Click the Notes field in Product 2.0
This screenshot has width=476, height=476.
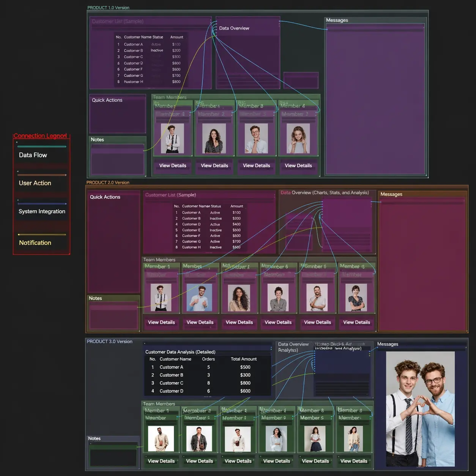[113, 315]
